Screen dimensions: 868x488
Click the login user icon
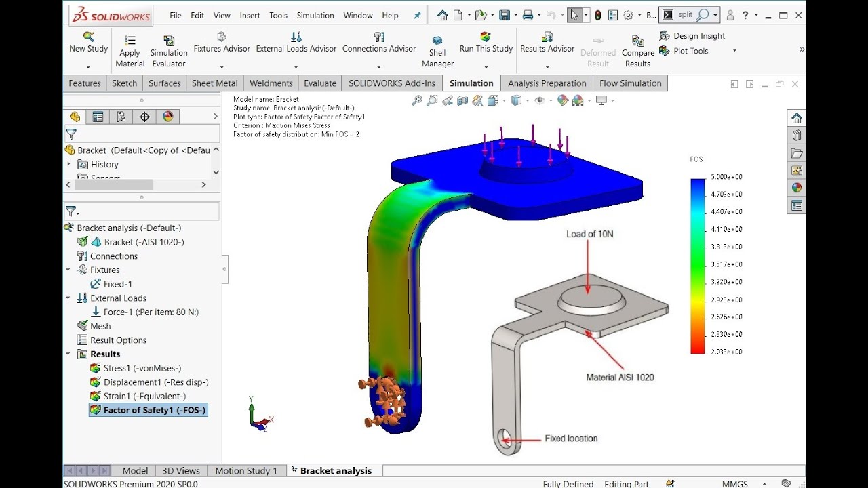[730, 15]
